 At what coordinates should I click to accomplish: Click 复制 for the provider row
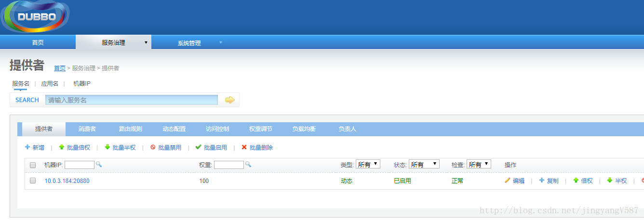tap(553, 181)
